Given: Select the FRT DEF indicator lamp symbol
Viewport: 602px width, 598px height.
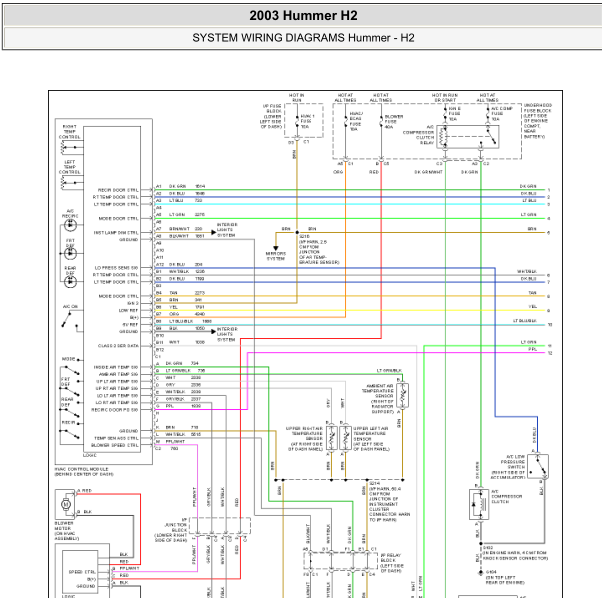Looking at the screenshot, I should [x=70, y=253].
